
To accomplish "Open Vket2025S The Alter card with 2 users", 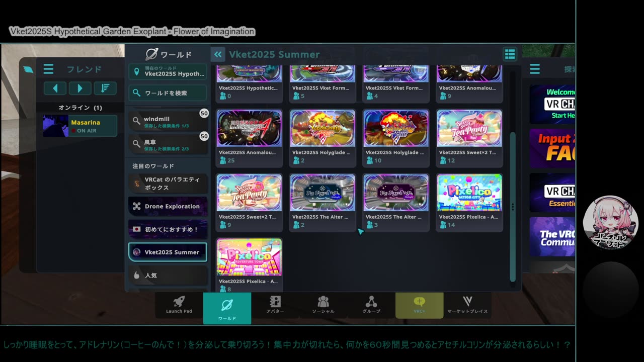I will point(323,202).
